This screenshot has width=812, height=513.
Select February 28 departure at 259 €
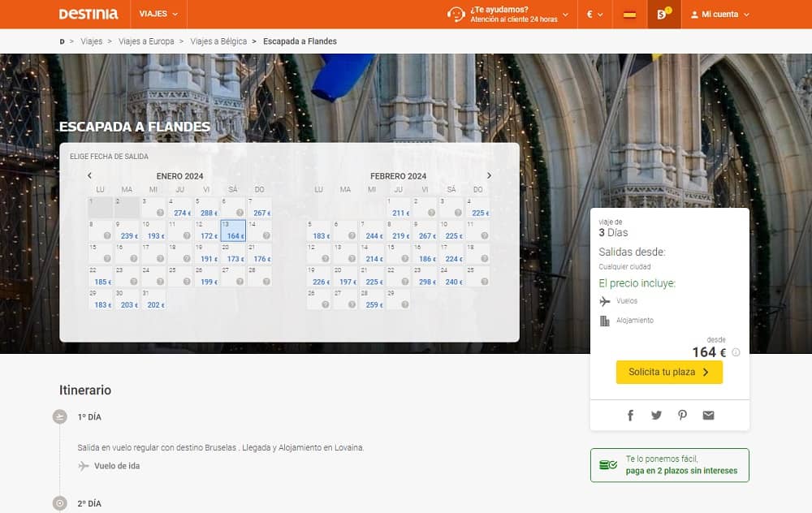tap(372, 300)
